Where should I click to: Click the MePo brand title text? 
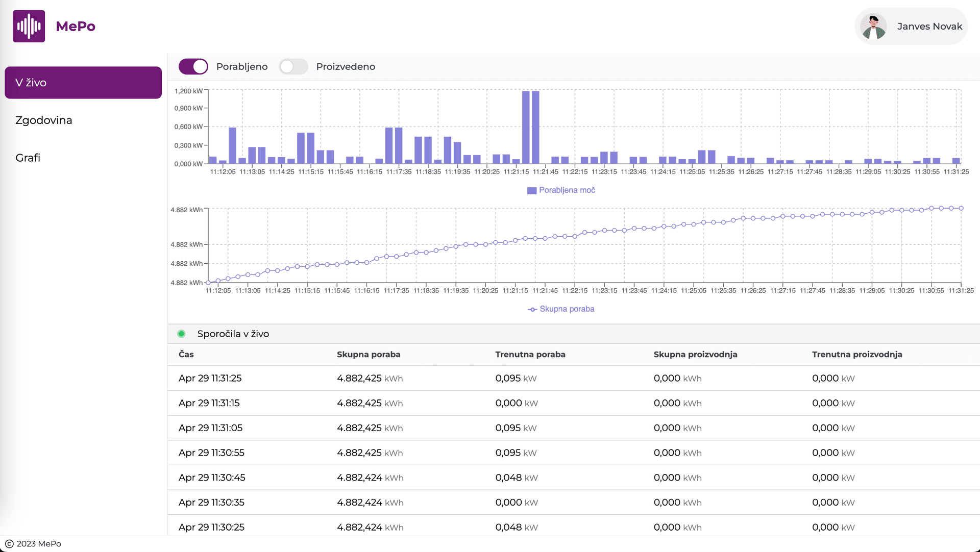(76, 27)
